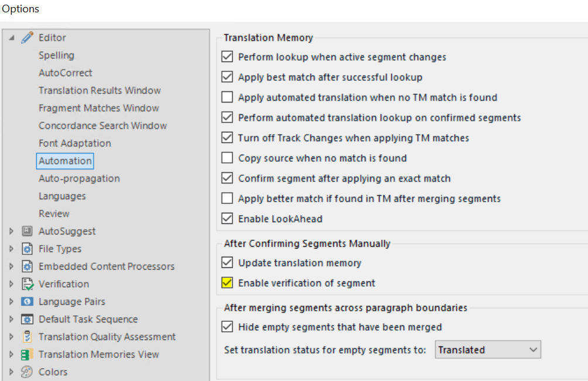The width and height of the screenshot is (588, 381).
Task: Expand the Verification tree node
Action: (x=11, y=284)
